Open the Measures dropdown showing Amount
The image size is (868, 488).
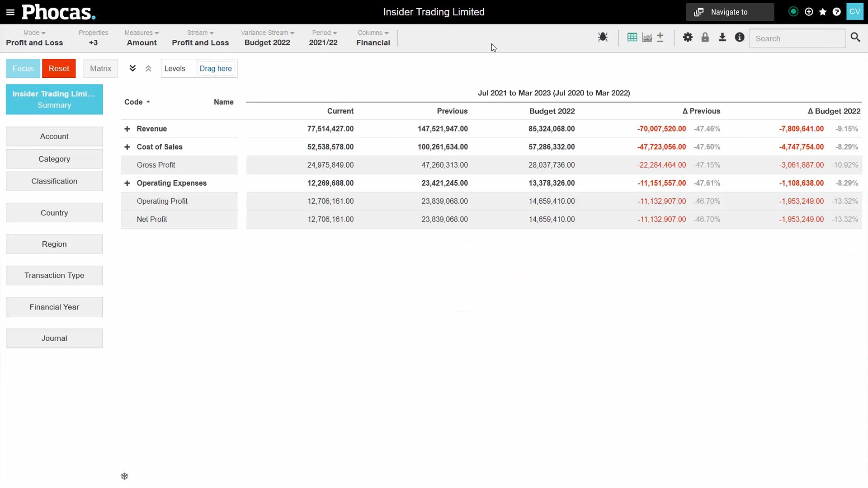click(141, 38)
